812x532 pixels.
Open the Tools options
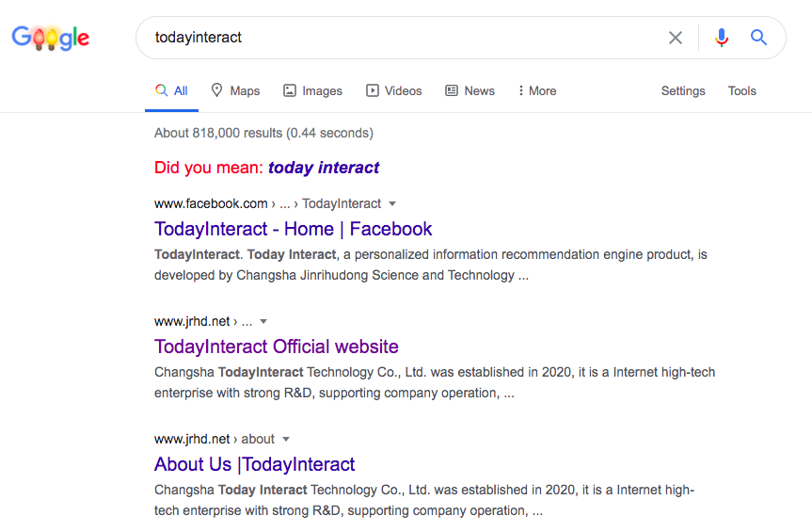pos(742,91)
